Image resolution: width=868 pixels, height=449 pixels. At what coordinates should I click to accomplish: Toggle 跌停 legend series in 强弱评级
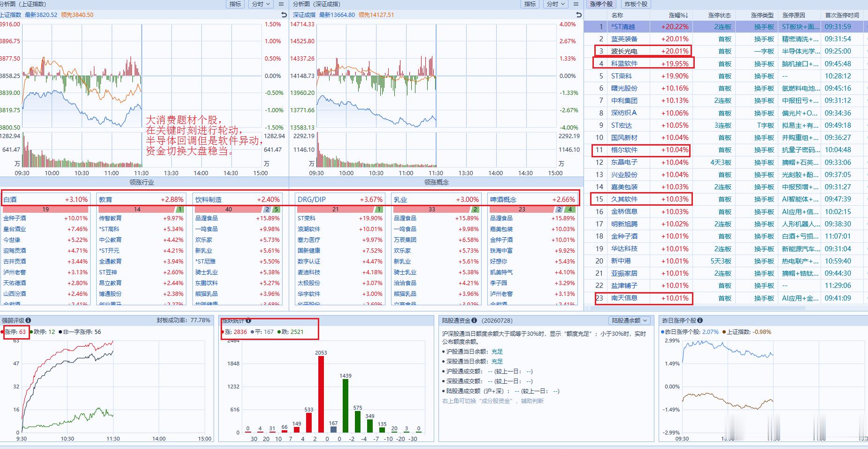pos(42,332)
